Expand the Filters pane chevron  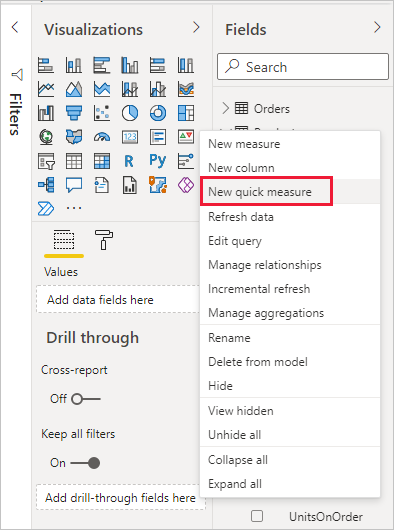pos(15,27)
